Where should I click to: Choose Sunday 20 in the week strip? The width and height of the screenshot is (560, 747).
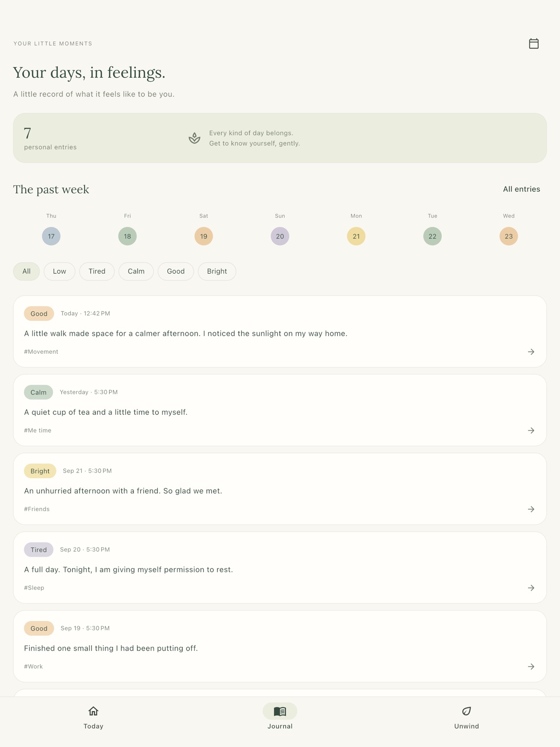coord(280,236)
